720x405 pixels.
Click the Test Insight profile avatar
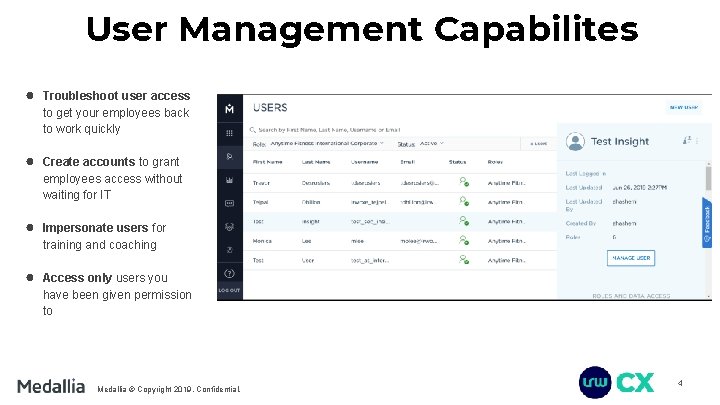(x=575, y=141)
